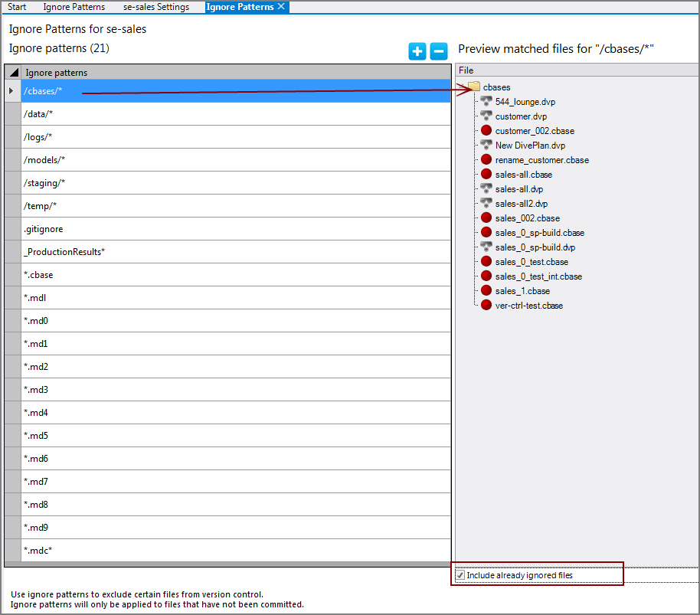The width and height of the screenshot is (700, 615).
Task: Click the file icon beside sales-all.dvp
Action: 486,188
